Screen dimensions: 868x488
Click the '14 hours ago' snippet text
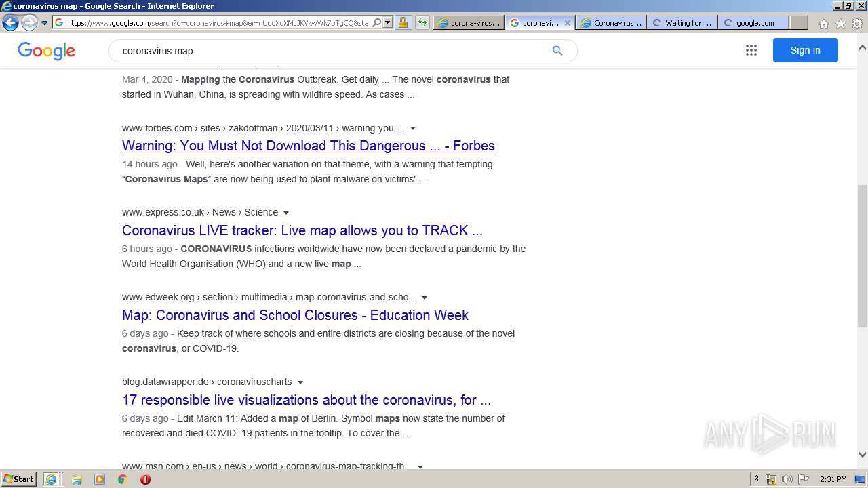(x=150, y=164)
